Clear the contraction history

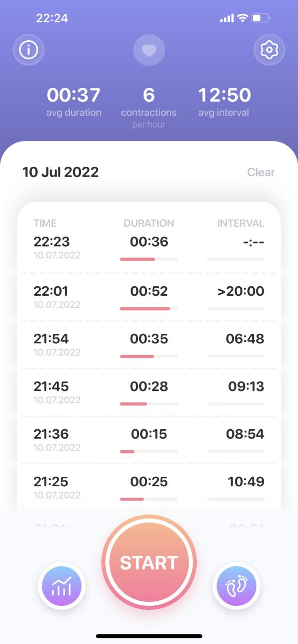point(261,172)
